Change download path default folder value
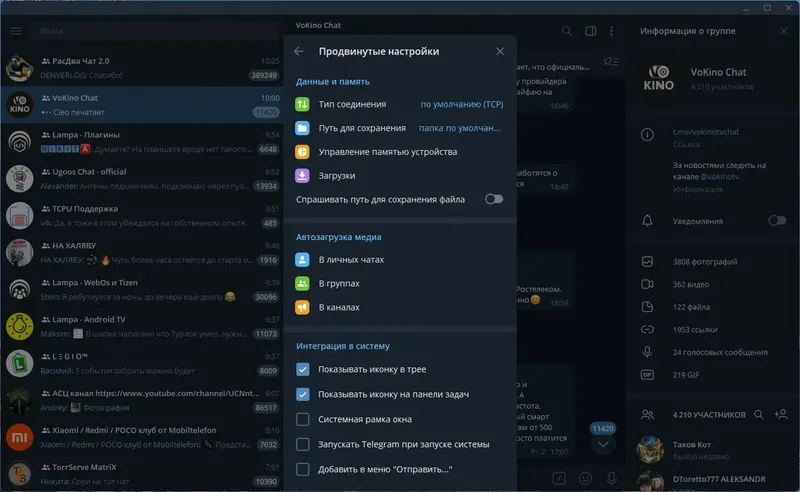The image size is (800, 492). click(x=460, y=128)
